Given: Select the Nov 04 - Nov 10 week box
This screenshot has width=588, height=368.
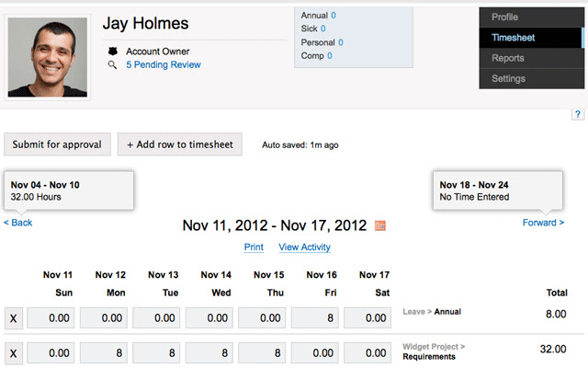Looking at the screenshot, I should [69, 190].
